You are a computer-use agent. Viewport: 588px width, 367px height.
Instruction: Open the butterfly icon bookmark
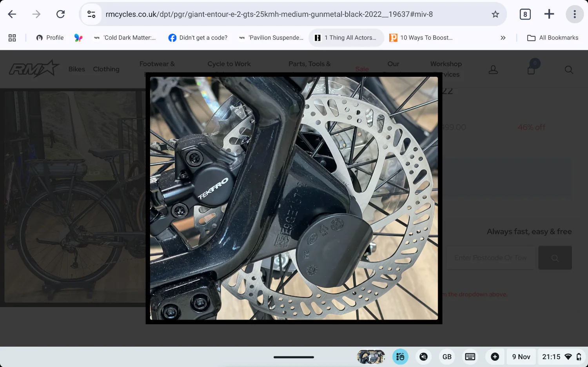click(78, 38)
